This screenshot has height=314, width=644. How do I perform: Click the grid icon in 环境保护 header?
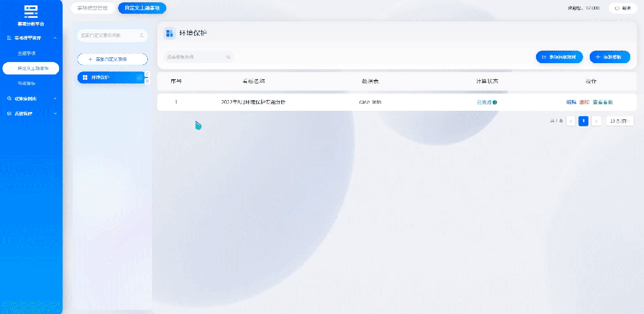tap(169, 33)
